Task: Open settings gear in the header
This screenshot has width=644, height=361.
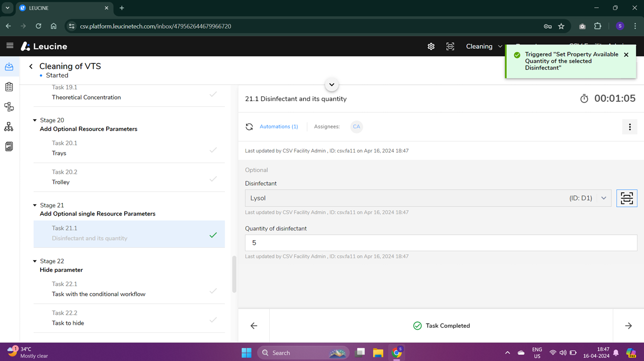Action: click(x=431, y=46)
